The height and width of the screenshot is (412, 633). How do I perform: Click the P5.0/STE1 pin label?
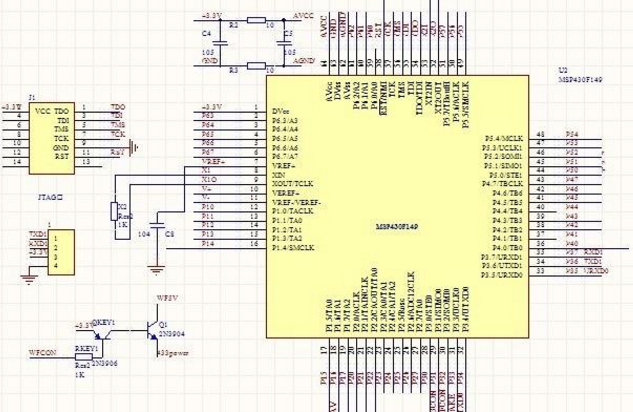click(x=506, y=175)
